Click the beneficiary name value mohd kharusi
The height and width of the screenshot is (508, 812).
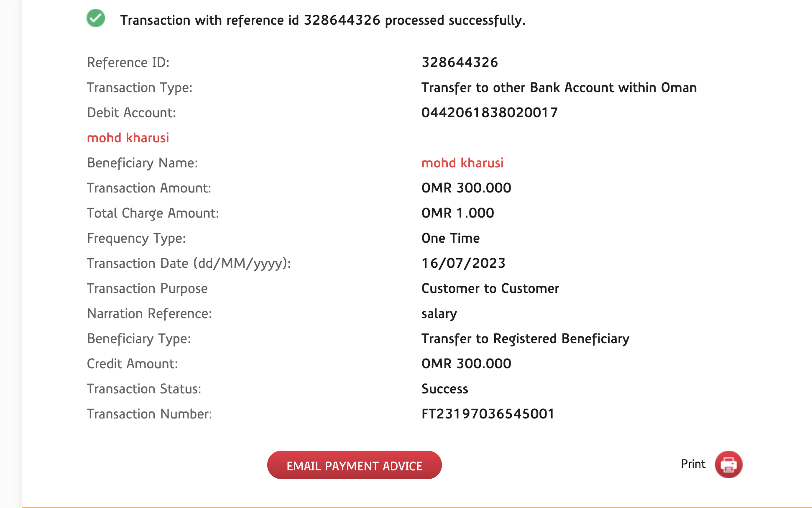coord(462,163)
